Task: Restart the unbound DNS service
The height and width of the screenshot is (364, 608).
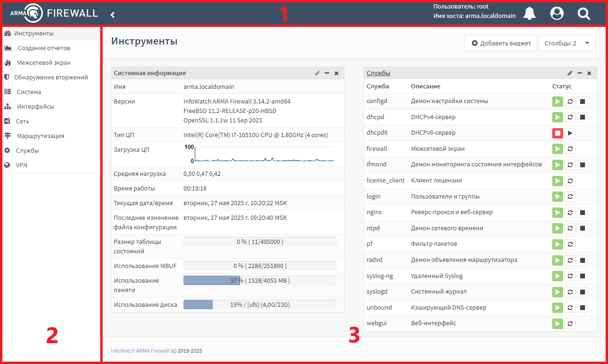Action: click(570, 308)
